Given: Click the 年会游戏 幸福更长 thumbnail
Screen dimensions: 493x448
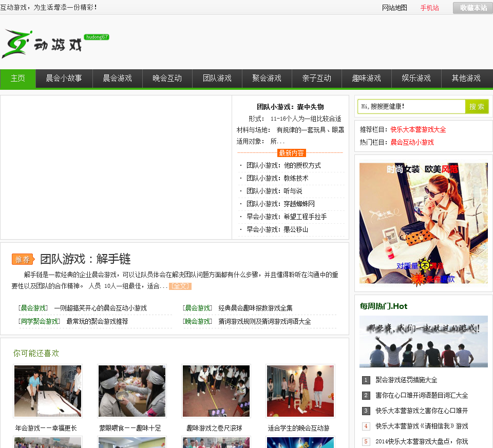Looking at the screenshot, I should [48, 391].
